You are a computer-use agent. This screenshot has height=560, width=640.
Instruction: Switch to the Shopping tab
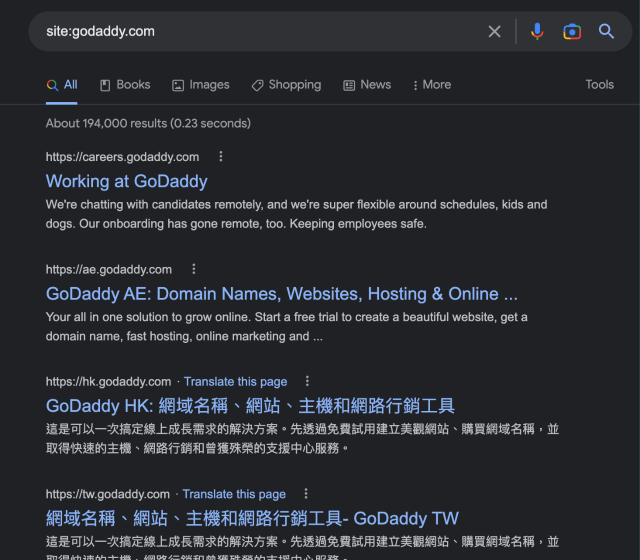[x=286, y=85]
